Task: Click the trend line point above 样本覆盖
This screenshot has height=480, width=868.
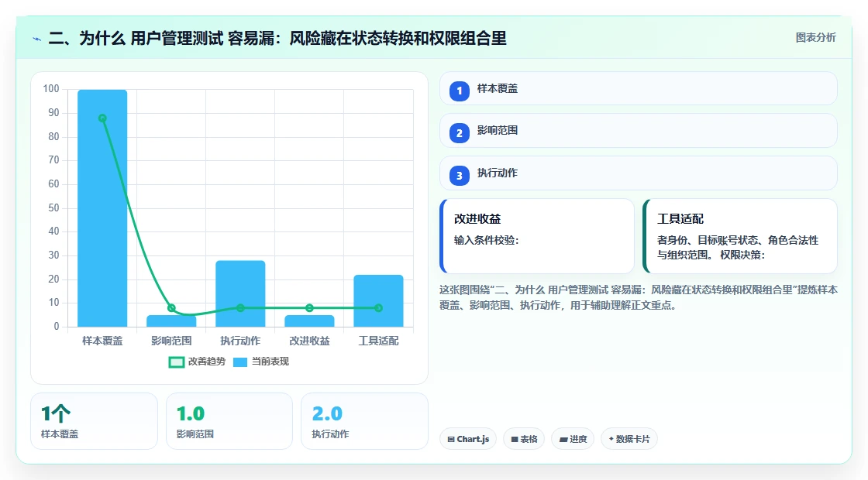Action: (x=102, y=118)
